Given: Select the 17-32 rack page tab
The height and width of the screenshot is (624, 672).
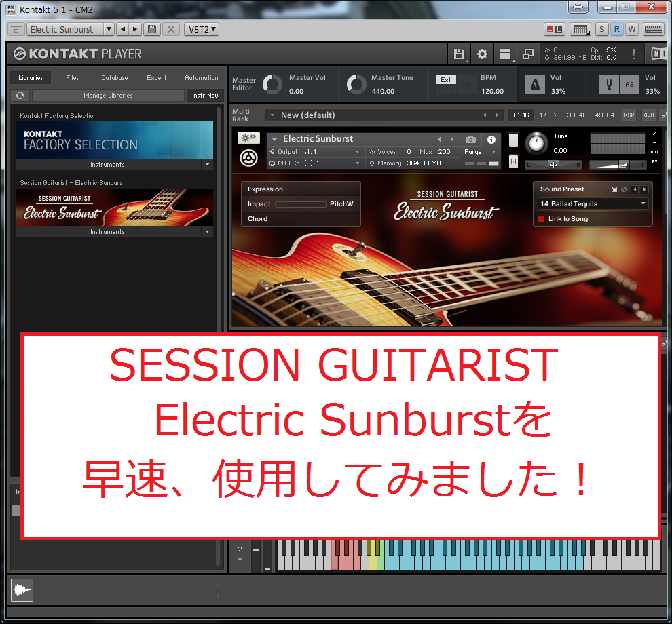Looking at the screenshot, I should [x=548, y=115].
